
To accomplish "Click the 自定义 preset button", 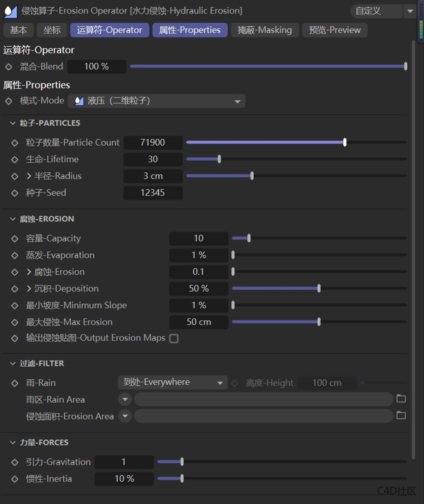I will (368, 11).
